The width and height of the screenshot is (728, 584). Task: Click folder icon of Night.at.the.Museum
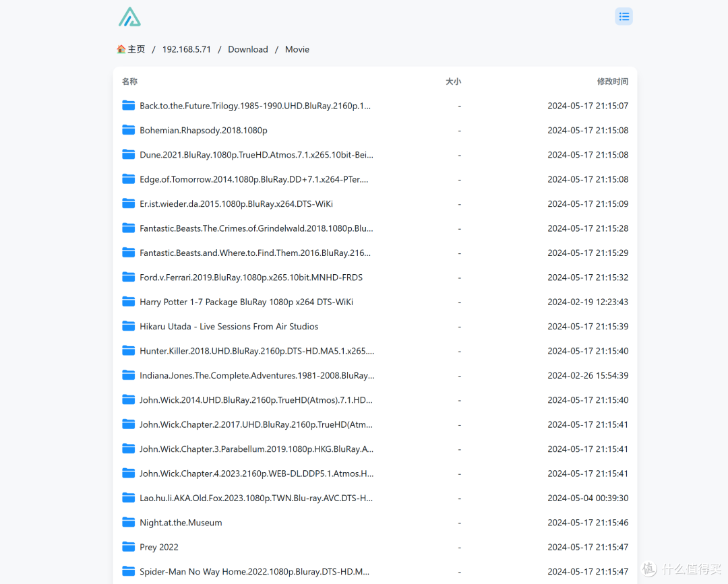[x=128, y=523]
